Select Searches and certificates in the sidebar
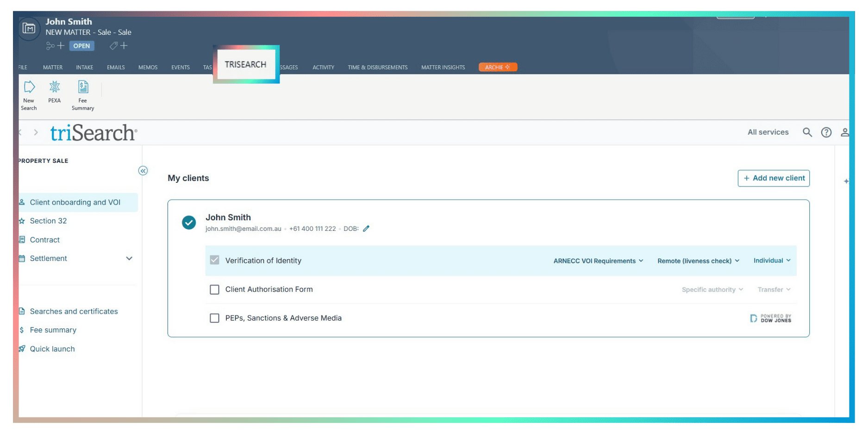868x434 pixels. coord(74,311)
